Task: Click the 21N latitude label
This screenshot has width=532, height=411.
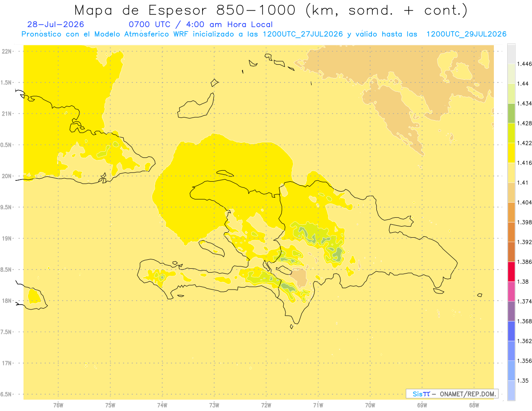Action: 6,114
